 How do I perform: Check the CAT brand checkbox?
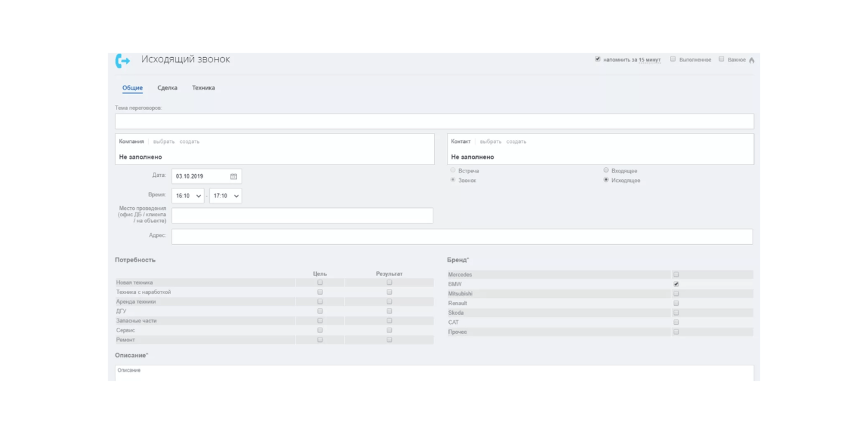click(676, 322)
